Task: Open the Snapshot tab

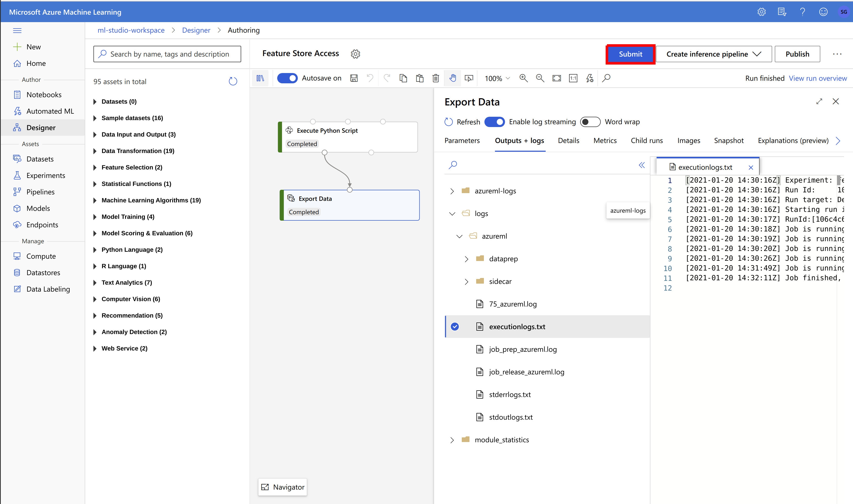Action: [729, 141]
